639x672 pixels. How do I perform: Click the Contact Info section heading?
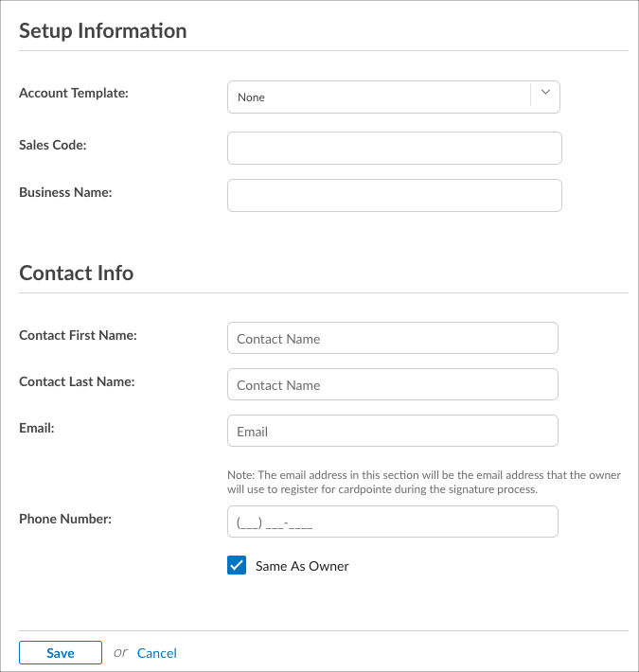[77, 273]
